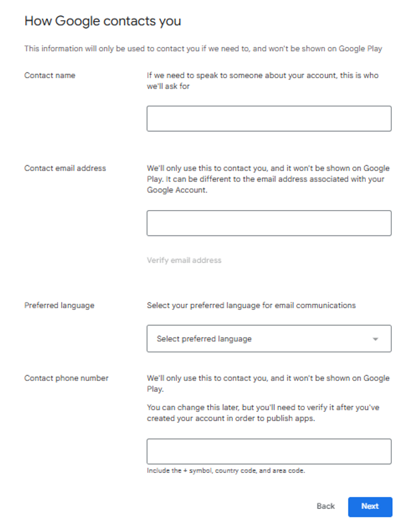Click the Contact phone number input box
Viewport: 414px width, 532px height.
[x=269, y=451]
